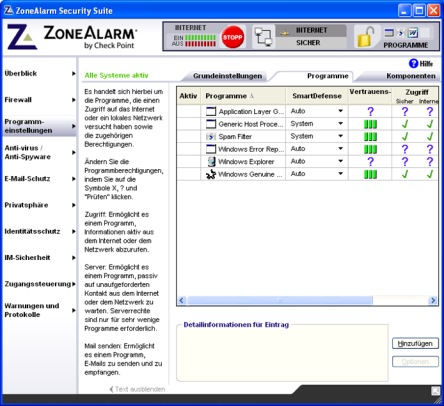
Task: Switch to the Grundeinstellungen tab
Action: (x=227, y=76)
